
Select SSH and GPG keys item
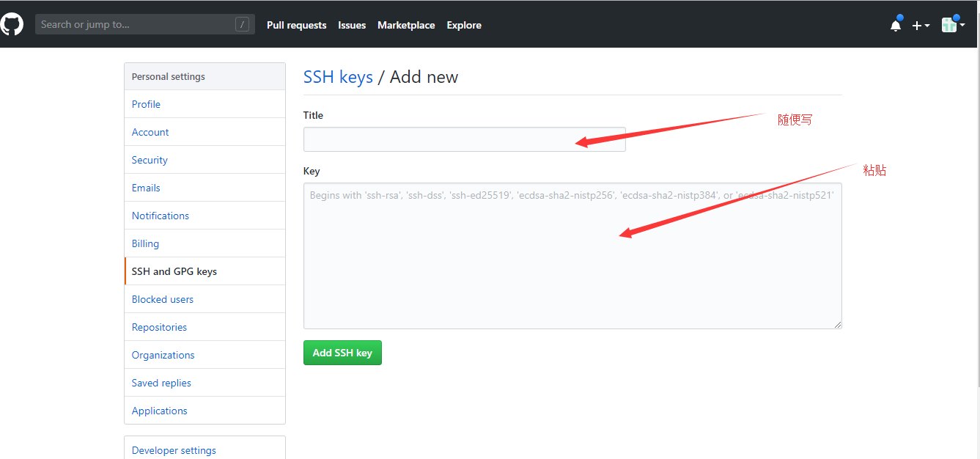205,271
